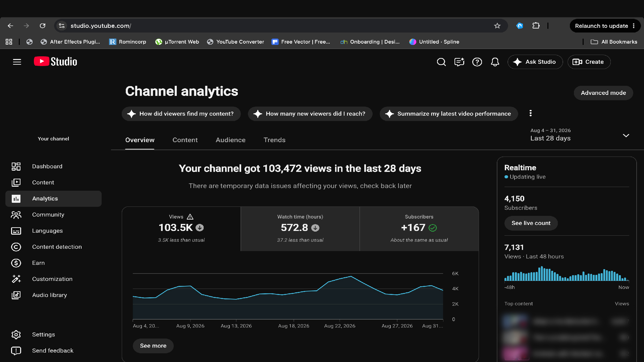This screenshot has height=362, width=644.
Task: Select Analytics in the sidebar
Action: coord(53,198)
